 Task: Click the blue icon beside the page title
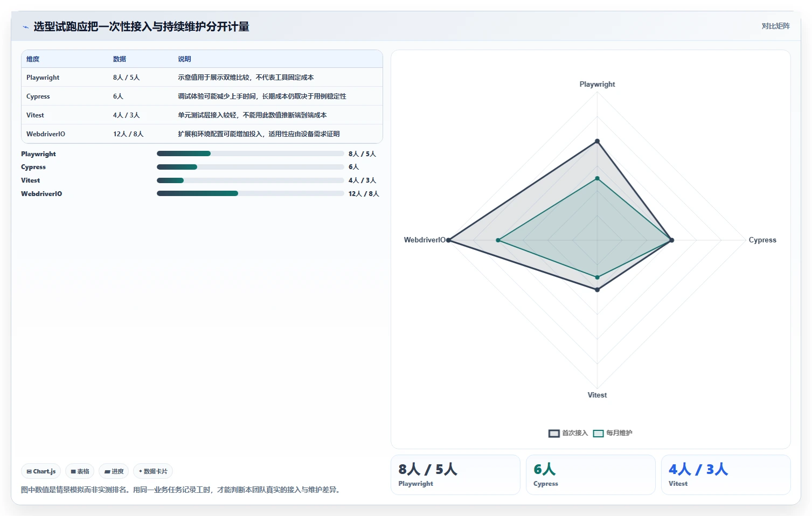tap(25, 27)
